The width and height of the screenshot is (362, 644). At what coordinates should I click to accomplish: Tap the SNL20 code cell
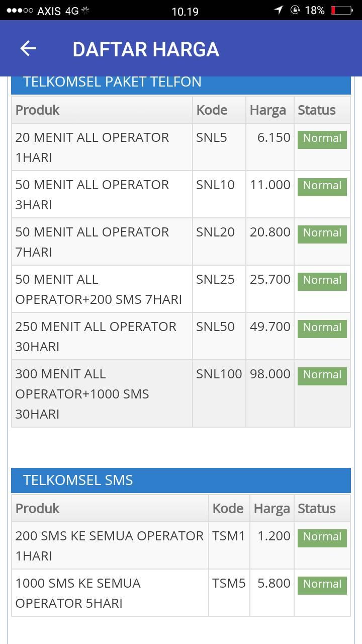pos(219,242)
